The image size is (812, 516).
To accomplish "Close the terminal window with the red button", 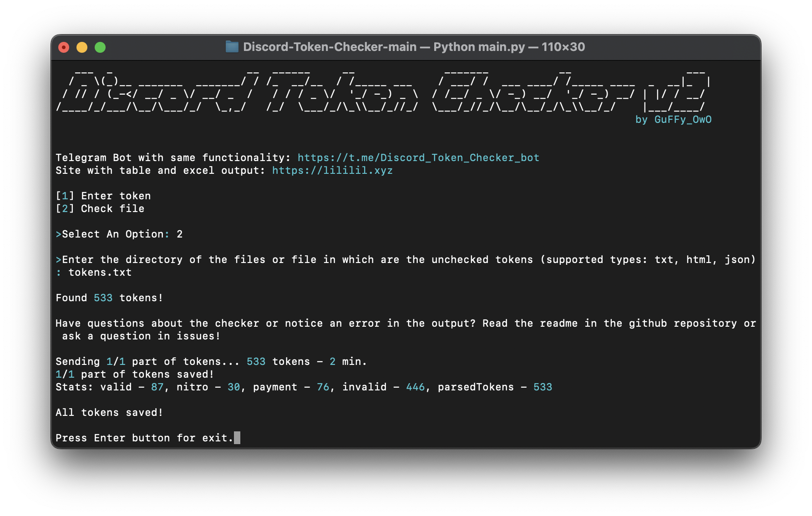I will [64, 47].
